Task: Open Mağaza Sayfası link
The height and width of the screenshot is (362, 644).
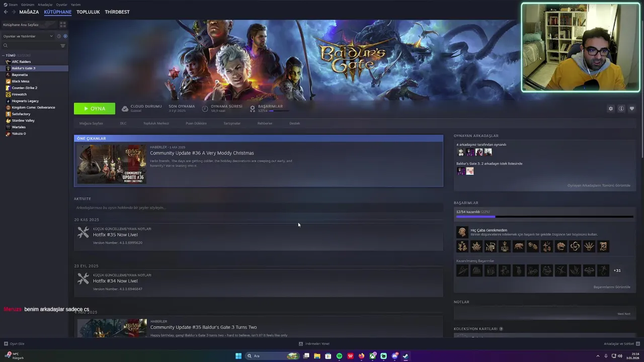Action: [x=91, y=123]
